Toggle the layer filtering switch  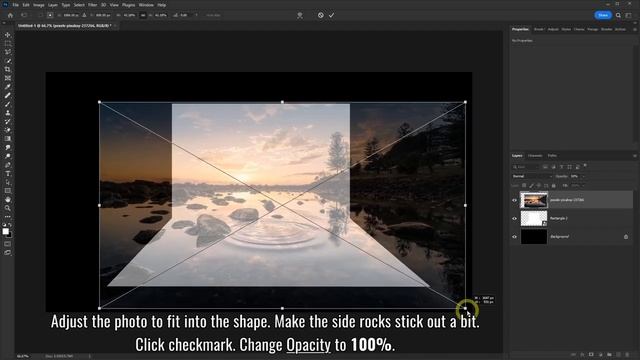(585, 166)
